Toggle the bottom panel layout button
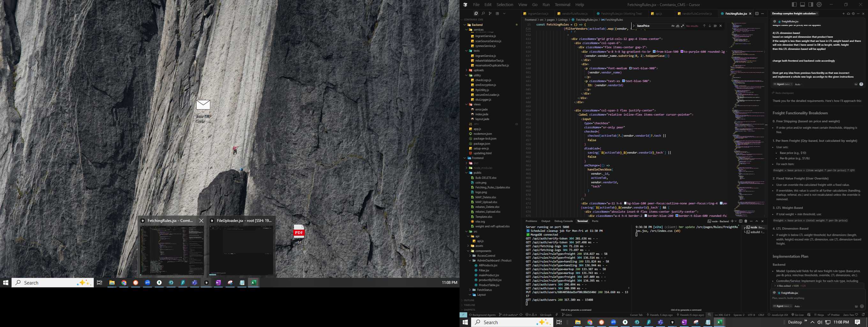This screenshot has width=868, height=327. click(803, 4)
